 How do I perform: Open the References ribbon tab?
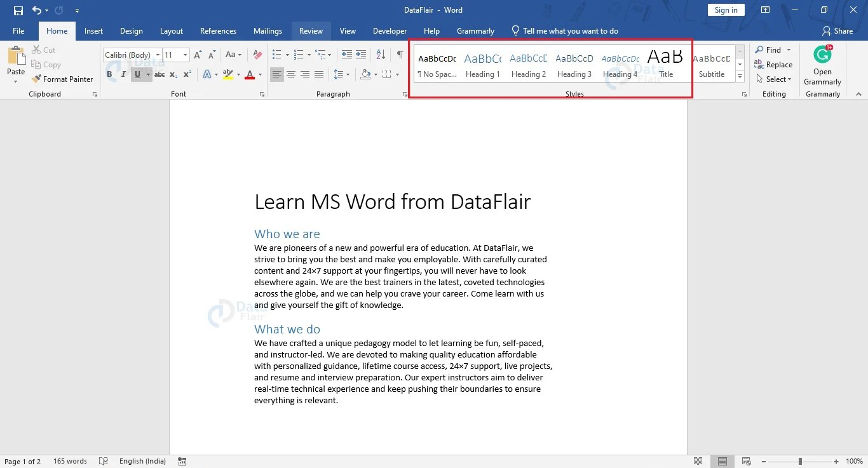218,30
